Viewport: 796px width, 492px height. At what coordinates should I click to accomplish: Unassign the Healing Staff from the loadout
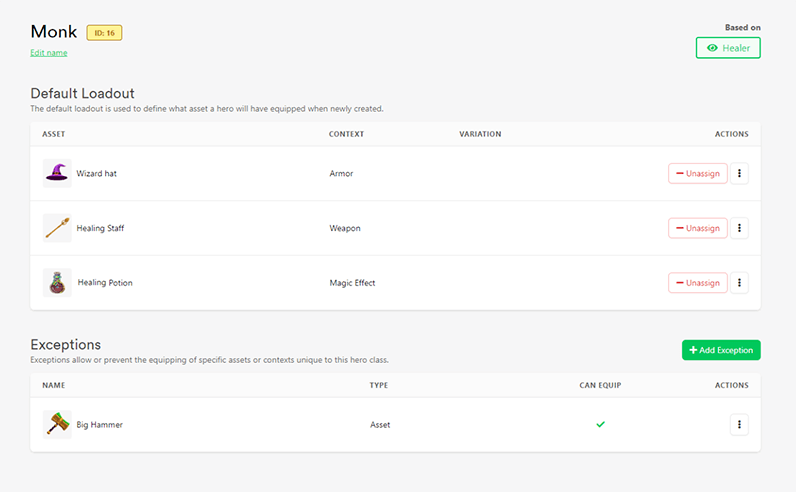(698, 228)
